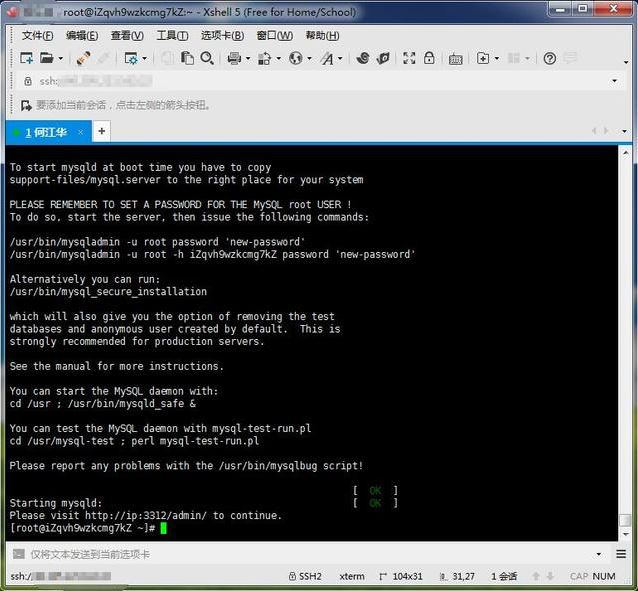The width and height of the screenshot is (638, 591).
Task: Expand the Properties icon dropdown arrow
Action: click(x=144, y=59)
